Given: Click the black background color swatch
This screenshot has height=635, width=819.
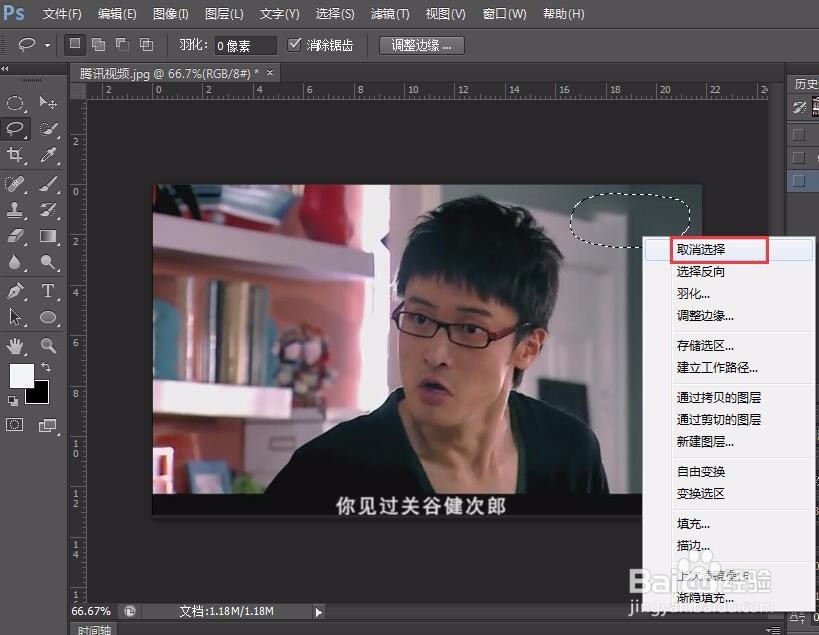Looking at the screenshot, I should pyautogui.click(x=41, y=395).
